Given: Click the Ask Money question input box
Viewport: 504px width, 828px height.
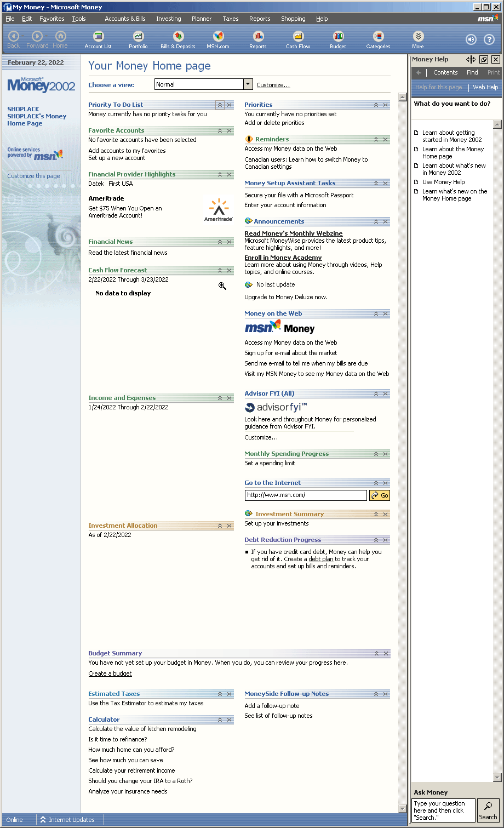Looking at the screenshot, I should [x=444, y=810].
